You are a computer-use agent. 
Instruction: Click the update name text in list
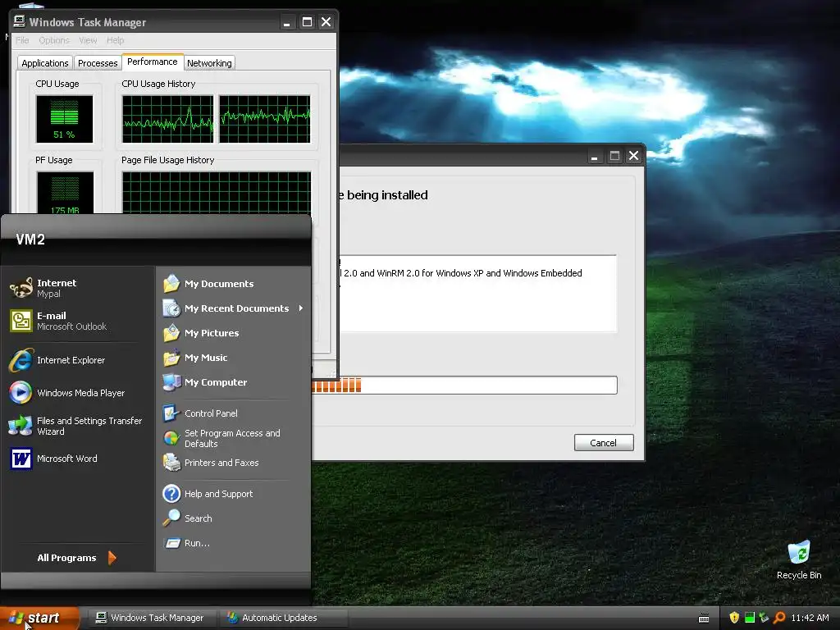(x=463, y=273)
